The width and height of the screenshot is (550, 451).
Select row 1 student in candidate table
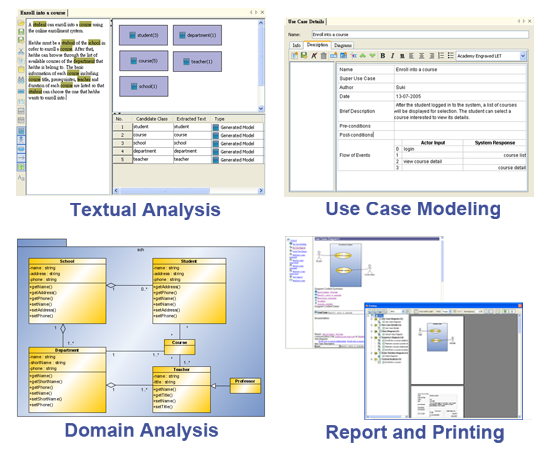click(188, 127)
